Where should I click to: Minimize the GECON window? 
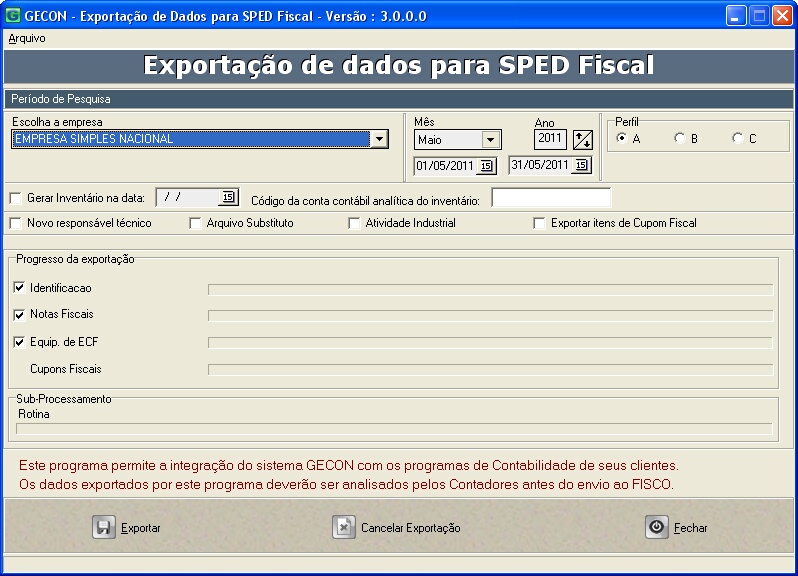click(735, 16)
